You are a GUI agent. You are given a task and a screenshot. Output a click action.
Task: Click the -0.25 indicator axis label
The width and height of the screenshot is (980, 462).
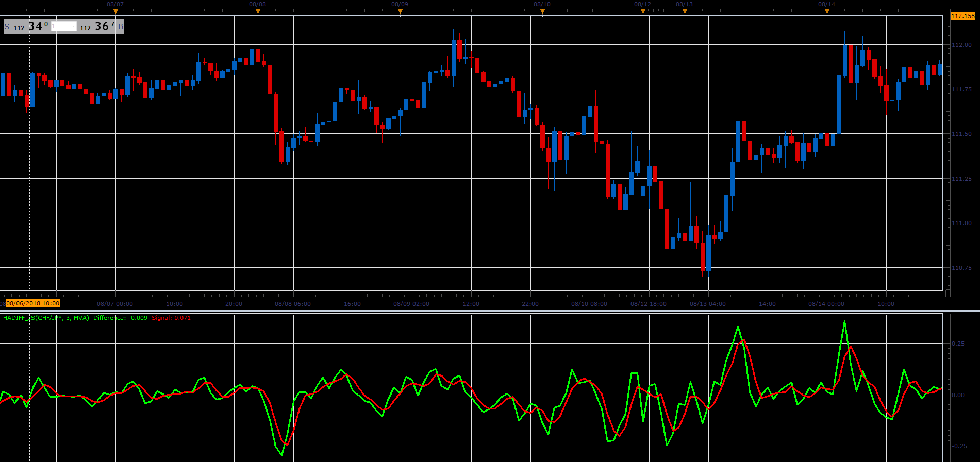958,446
